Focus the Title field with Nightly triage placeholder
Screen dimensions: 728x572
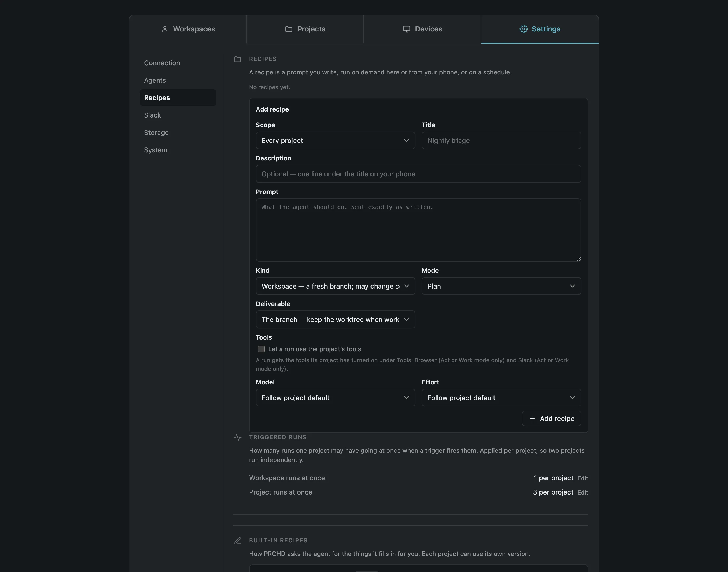click(501, 141)
